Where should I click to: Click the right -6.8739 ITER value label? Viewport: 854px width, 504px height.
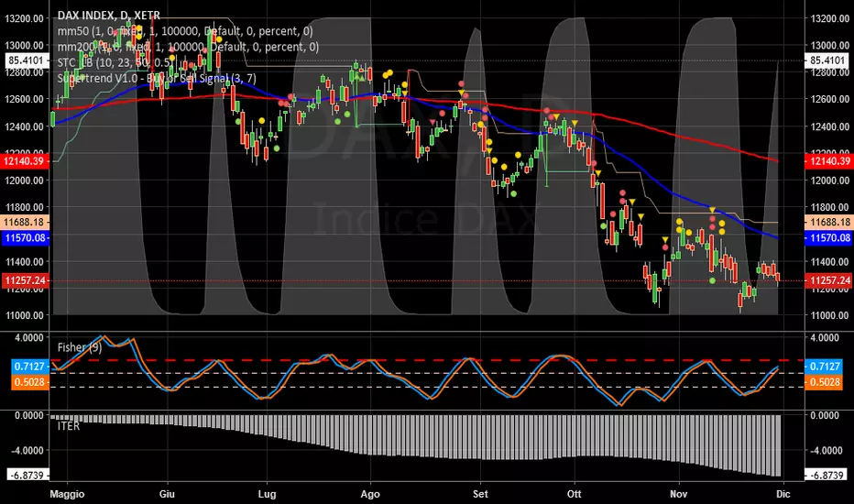[827, 475]
